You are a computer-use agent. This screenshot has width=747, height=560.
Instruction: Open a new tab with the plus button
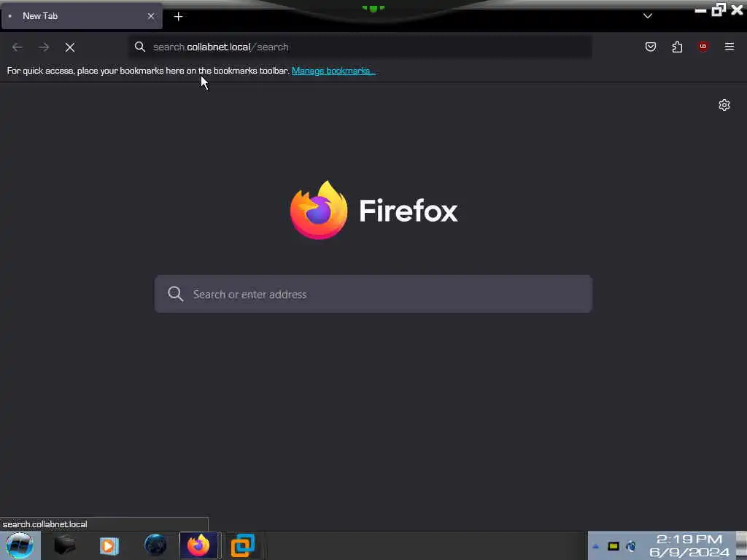point(178,17)
